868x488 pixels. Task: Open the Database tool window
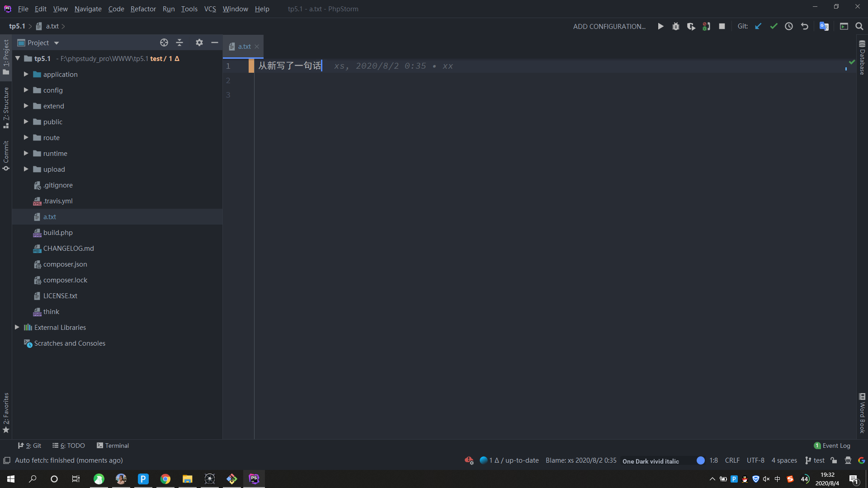pos(862,57)
